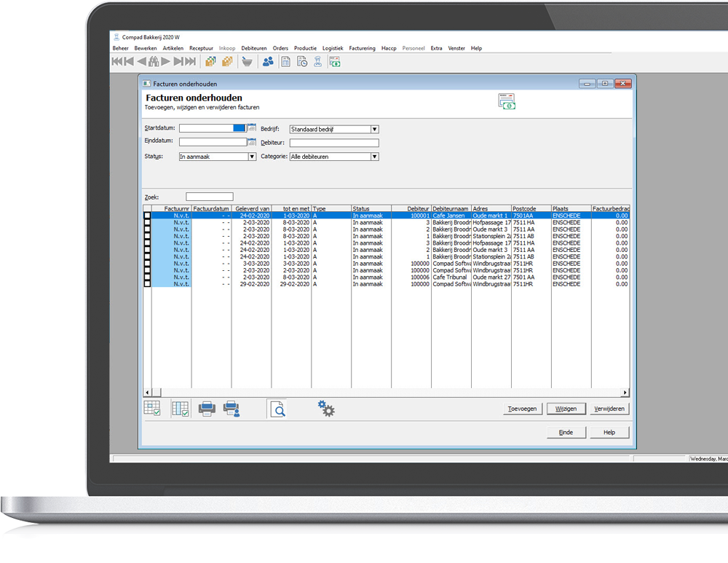This screenshot has width=728, height=563.
Task: Open Startdatum calendar picker icon
Action: [x=252, y=127]
